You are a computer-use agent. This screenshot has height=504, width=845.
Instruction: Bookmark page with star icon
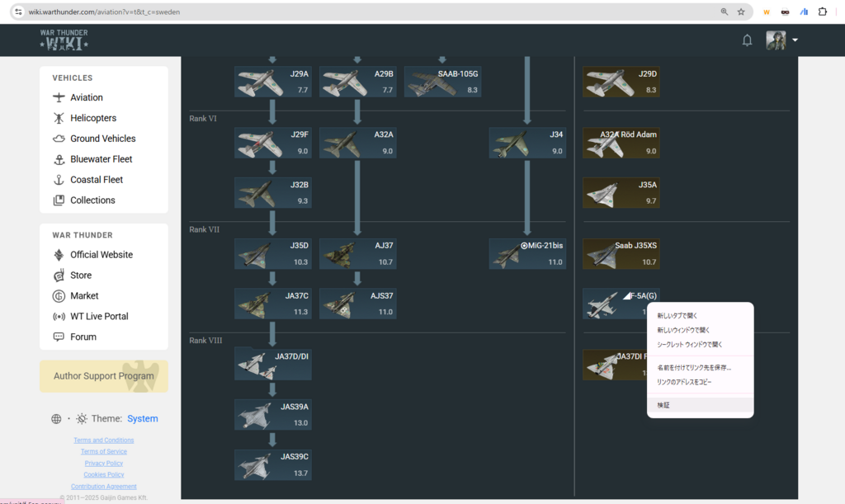pyautogui.click(x=740, y=12)
